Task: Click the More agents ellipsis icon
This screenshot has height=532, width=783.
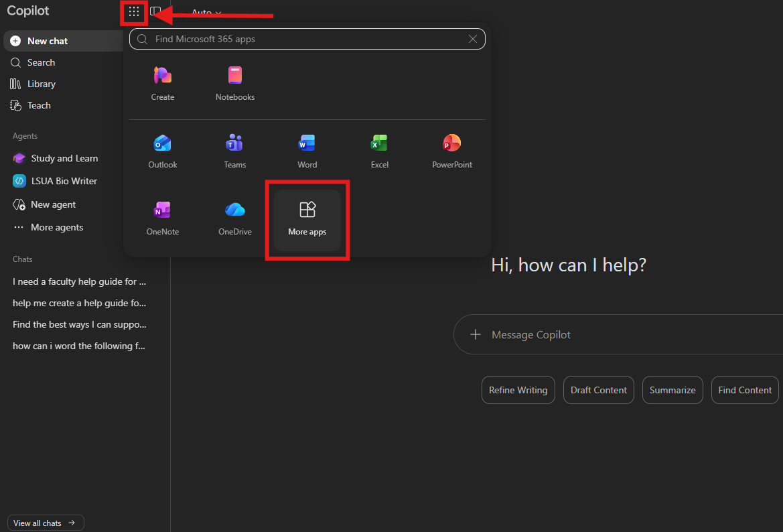Action: 19,227
